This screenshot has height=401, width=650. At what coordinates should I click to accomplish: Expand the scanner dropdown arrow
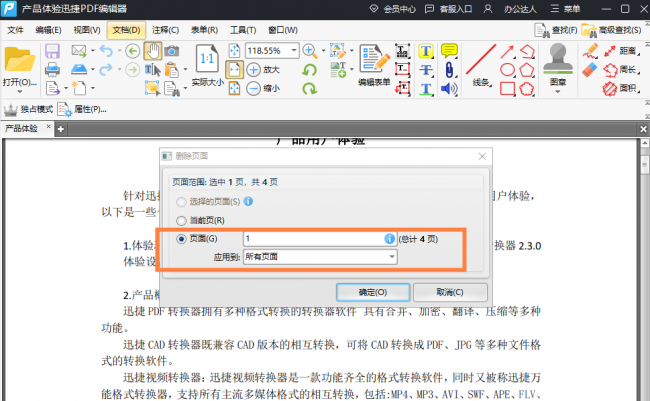[92, 69]
